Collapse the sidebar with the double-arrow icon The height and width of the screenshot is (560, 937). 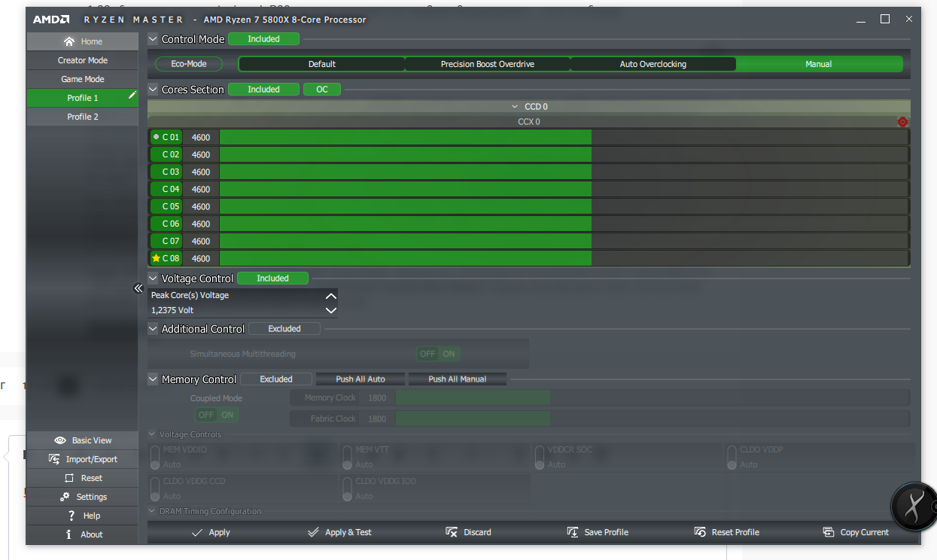[x=138, y=288]
